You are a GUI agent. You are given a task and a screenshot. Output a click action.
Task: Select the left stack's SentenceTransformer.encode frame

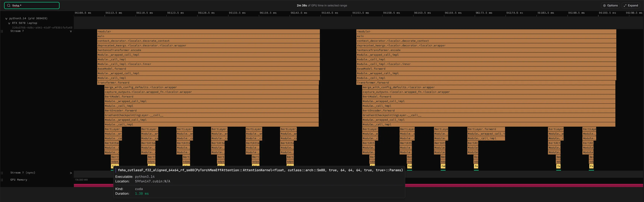click(208, 50)
